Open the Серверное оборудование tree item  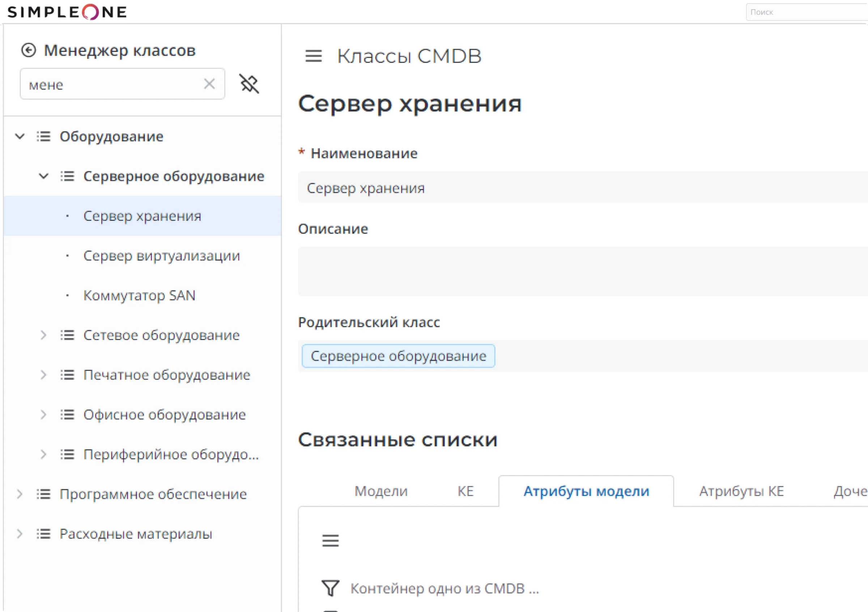click(174, 176)
